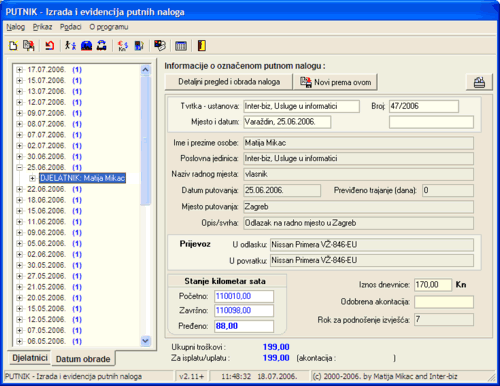Expand the 11.06.2006. tree node
The width and height of the screenshot is (500, 386).
[20, 222]
